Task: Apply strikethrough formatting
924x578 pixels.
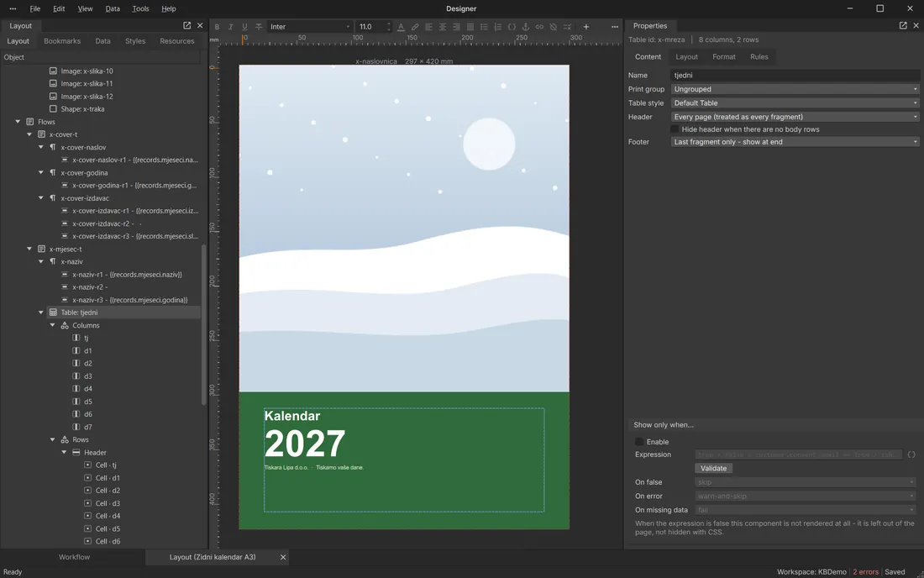Action: 259,27
